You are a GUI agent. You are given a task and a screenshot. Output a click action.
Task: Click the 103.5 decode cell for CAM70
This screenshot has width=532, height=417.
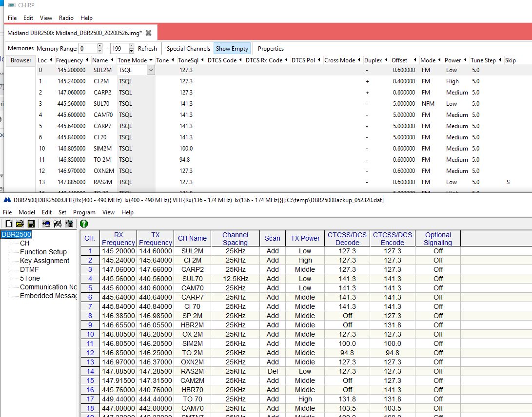point(347,408)
